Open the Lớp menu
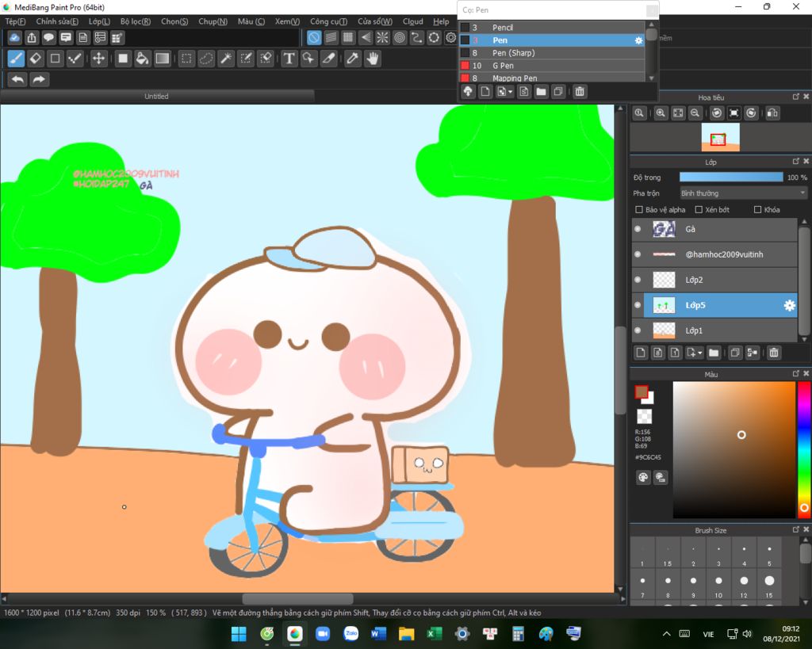Screen dimensions: 812x649 pyautogui.click(x=99, y=21)
